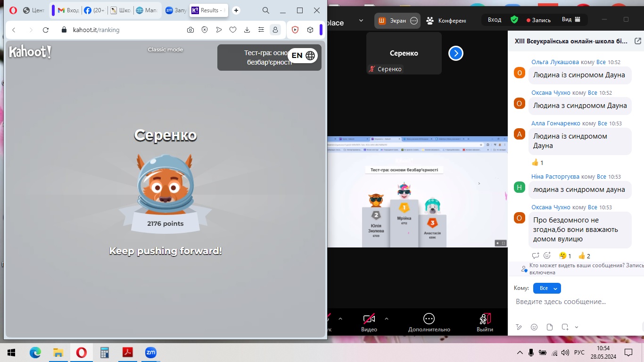Open emoji picker in Zoom chat
Viewport: 644px width, 362px height.
pos(534,327)
